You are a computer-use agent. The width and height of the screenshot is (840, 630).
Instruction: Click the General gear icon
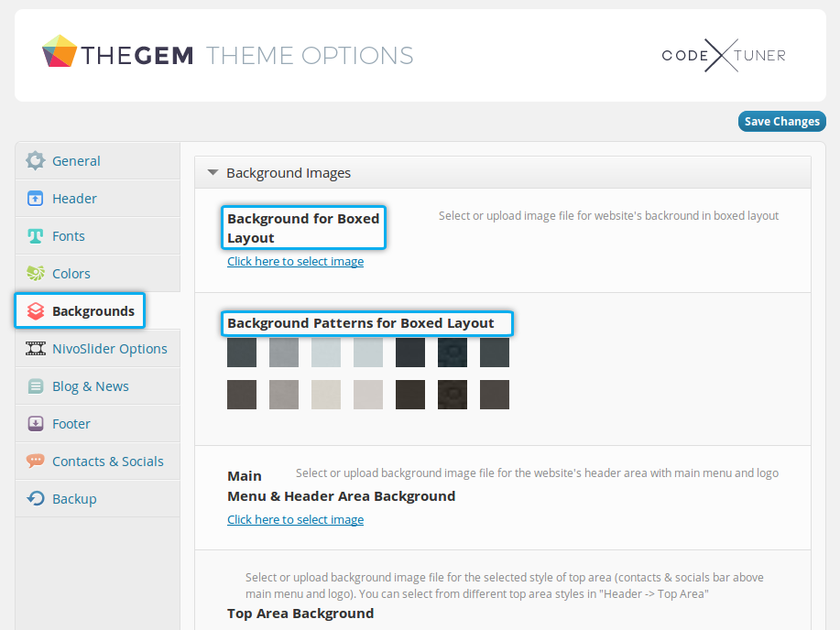point(36,161)
